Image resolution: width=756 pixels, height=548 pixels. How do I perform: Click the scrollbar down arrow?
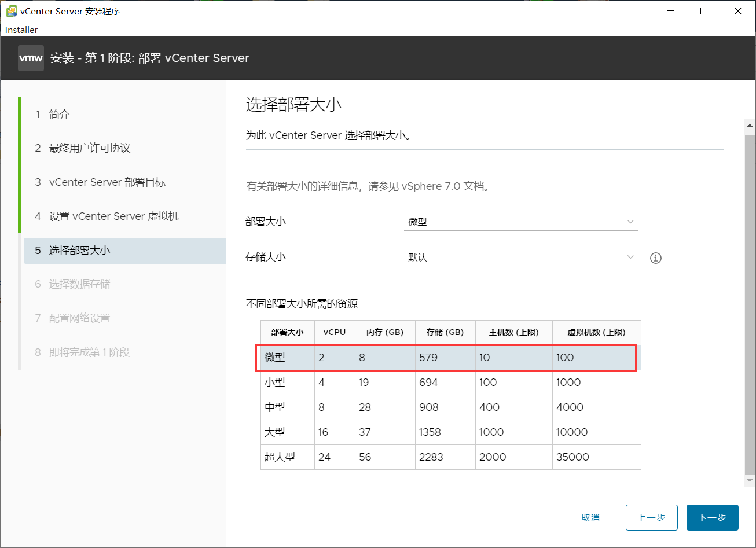[x=750, y=480]
